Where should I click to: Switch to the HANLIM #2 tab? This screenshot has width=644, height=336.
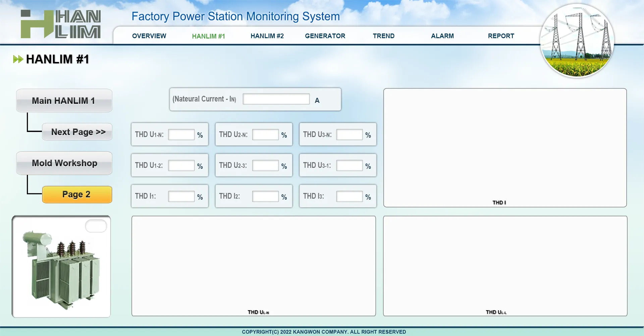[x=267, y=36]
